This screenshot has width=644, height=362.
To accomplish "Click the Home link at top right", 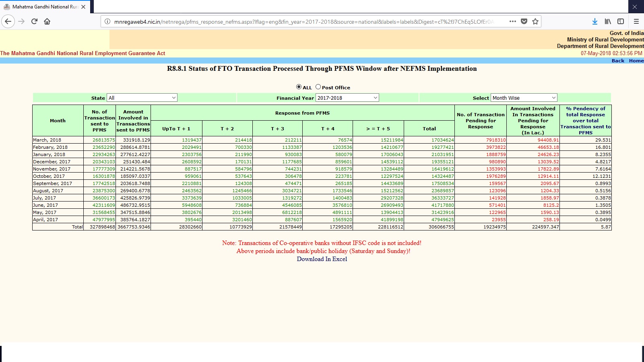I will [636, 61].
